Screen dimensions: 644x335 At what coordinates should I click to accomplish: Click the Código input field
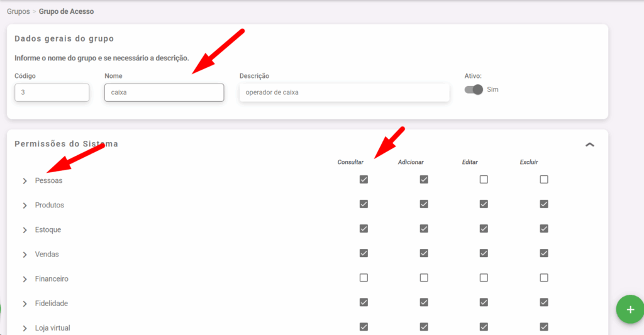(52, 92)
